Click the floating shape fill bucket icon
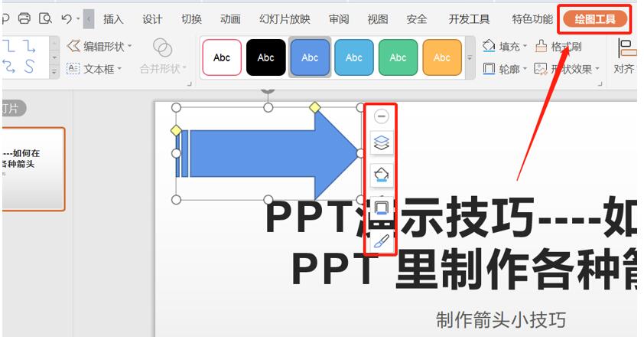 point(381,175)
